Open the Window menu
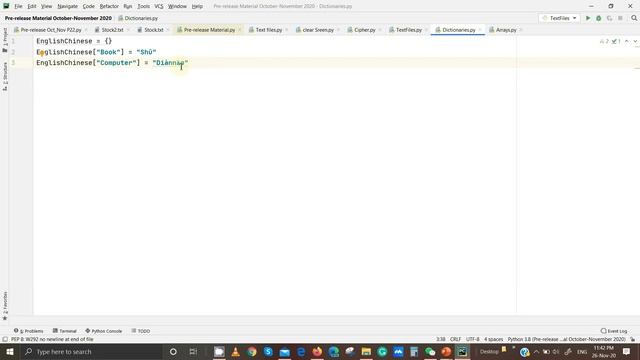640x360 pixels. 177,6
